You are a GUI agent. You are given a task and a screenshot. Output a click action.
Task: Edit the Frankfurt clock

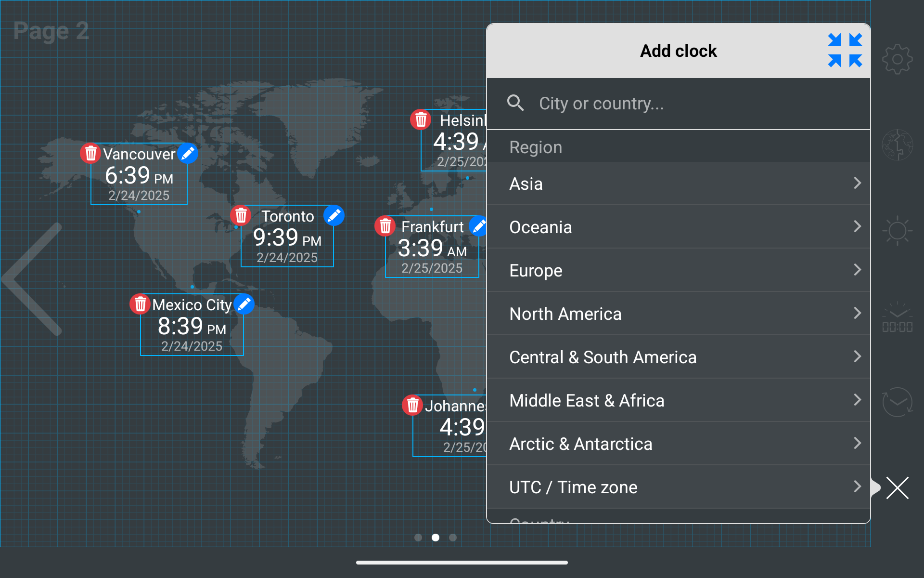pos(478,226)
